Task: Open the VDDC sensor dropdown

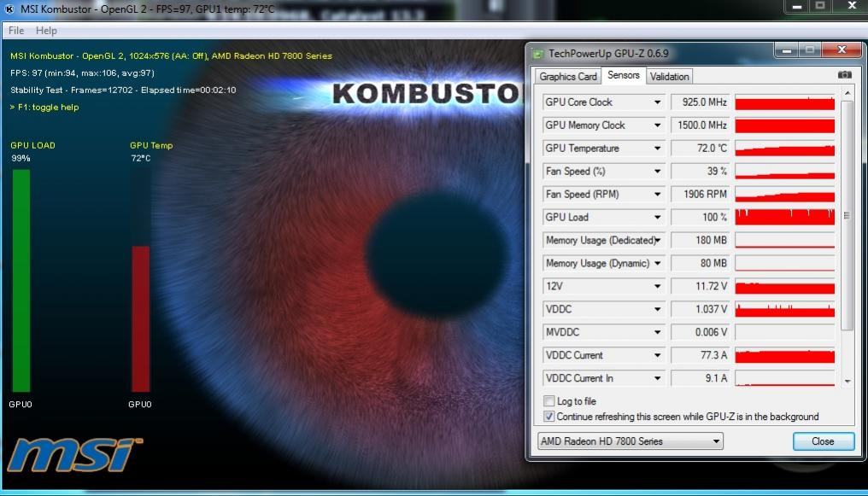Action: pos(657,309)
